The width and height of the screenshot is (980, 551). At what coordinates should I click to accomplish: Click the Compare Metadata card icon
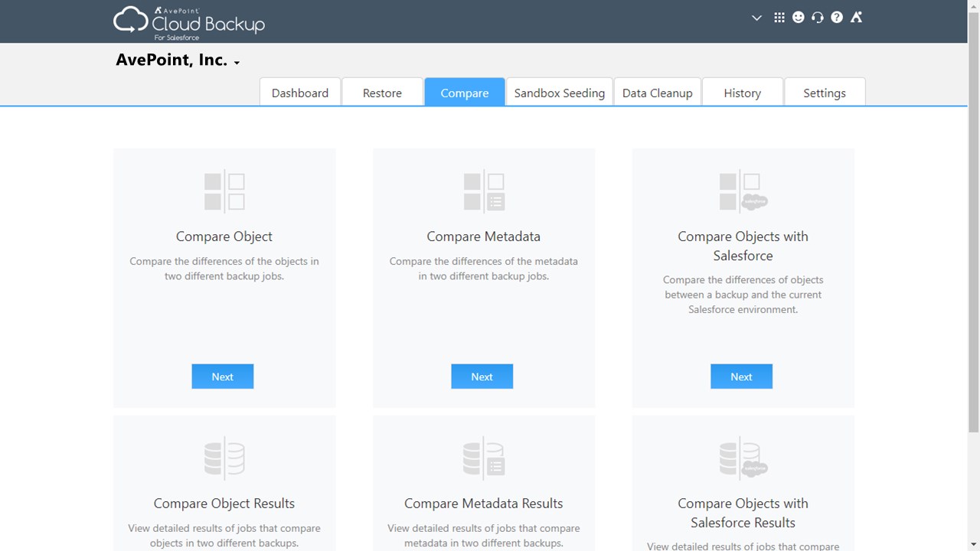[484, 191]
